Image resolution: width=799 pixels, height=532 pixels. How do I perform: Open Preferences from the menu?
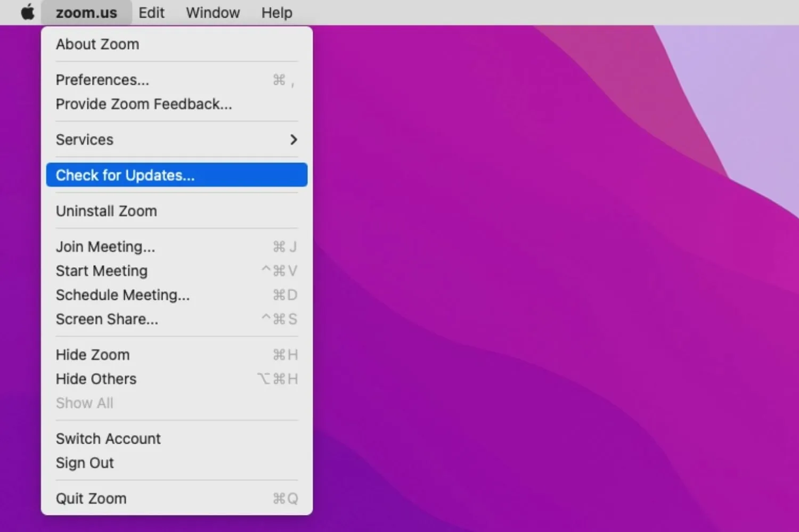tap(102, 80)
